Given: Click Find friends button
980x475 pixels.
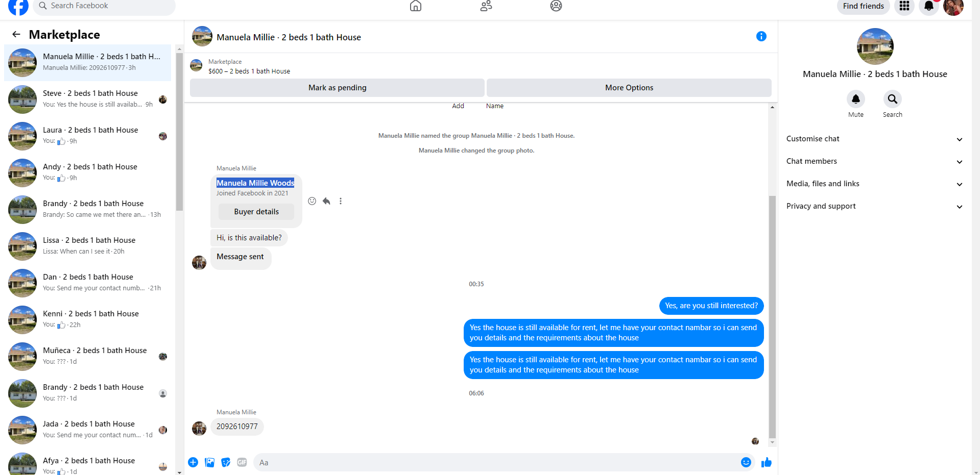Looking at the screenshot, I should (864, 6).
